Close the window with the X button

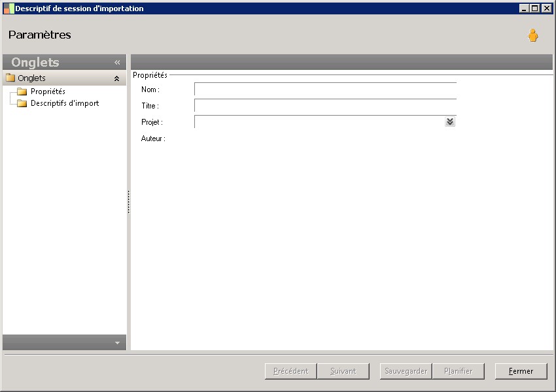point(546,8)
